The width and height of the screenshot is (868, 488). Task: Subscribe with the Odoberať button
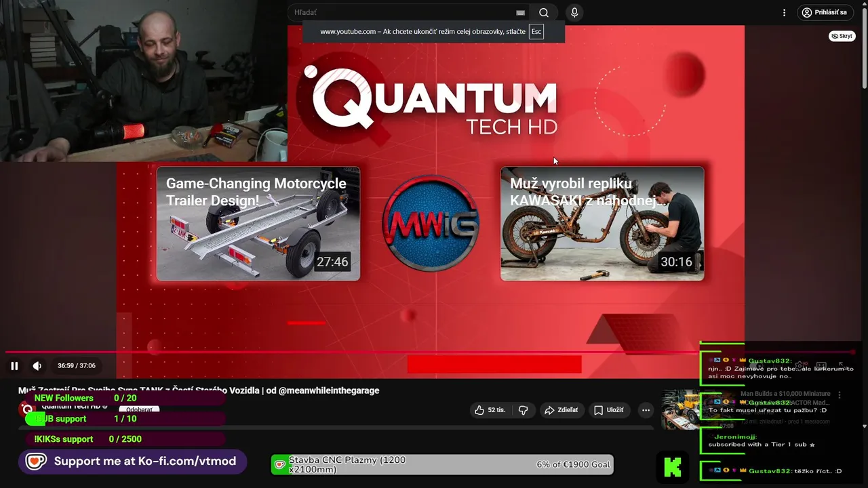pos(139,409)
